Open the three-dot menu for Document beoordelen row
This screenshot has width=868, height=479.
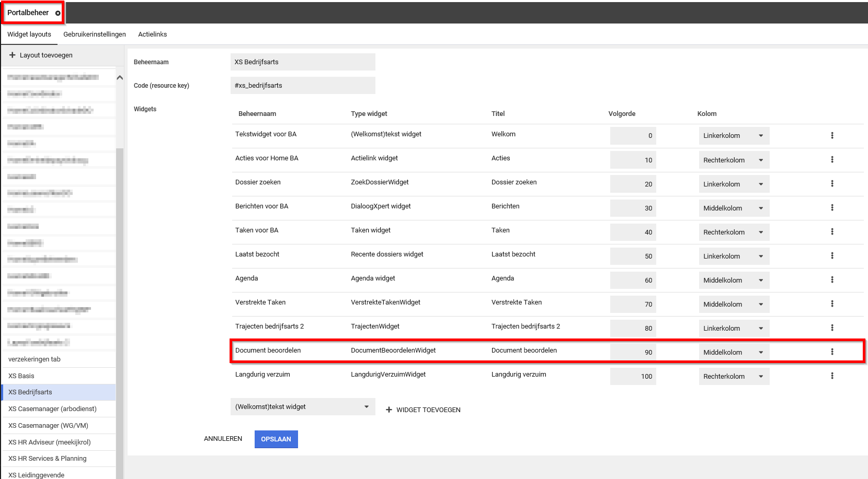(x=832, y=352)
